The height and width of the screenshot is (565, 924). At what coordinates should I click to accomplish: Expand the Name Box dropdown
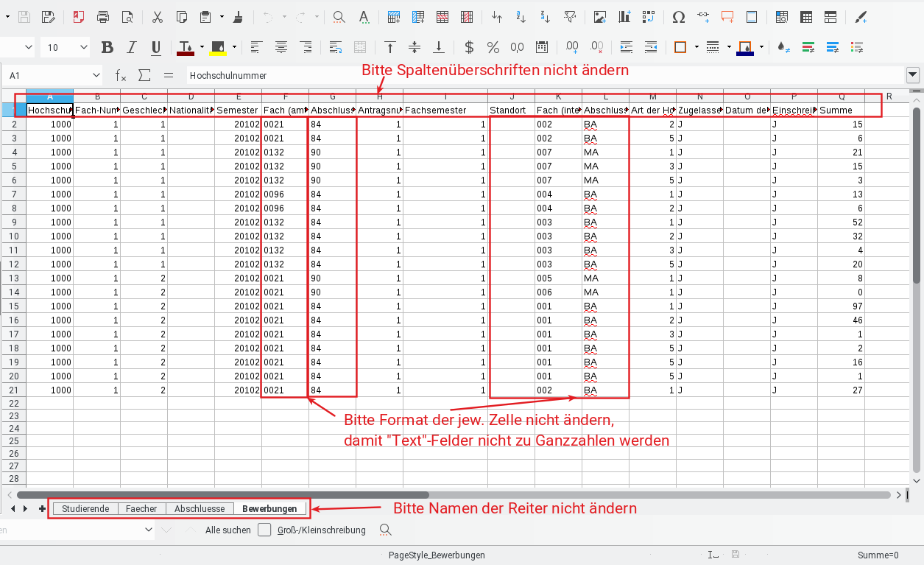(x=96, y=74)
